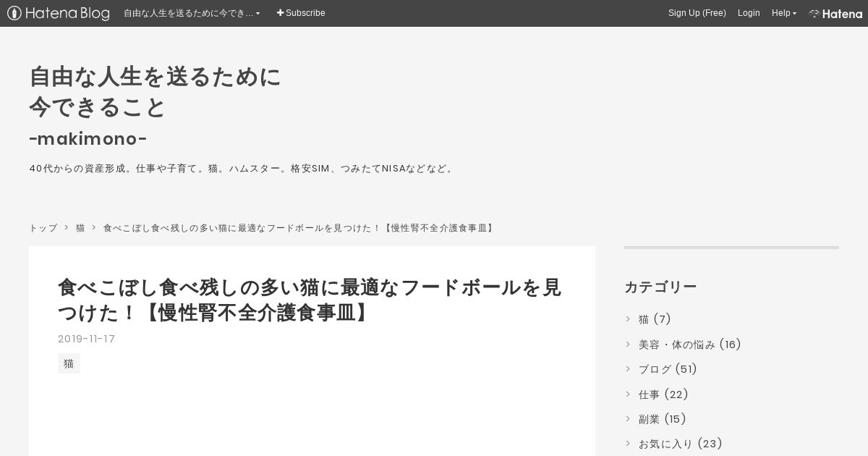This screenshot has width=868, height=456.
Task: Select the 猫 tag under the article date
Action: pos(69,363)
